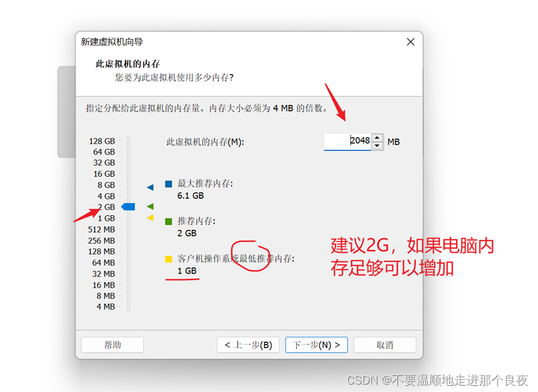Image resolution: width=538 pixels, height=392 pixels.
Task: Click the MB unit label beside memory field
Action: pos(394,142)
